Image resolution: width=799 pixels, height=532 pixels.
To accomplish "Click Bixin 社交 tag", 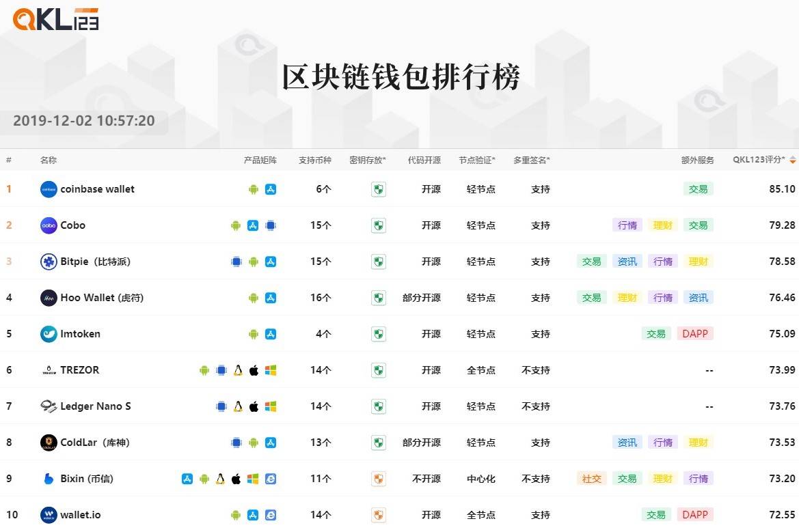I will pos(592,479).
